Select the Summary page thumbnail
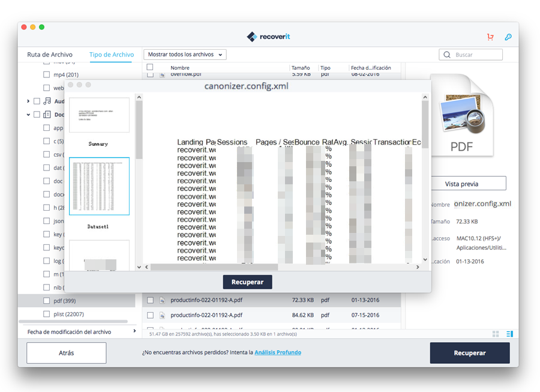540x392 pixels. tap(99, 115)
